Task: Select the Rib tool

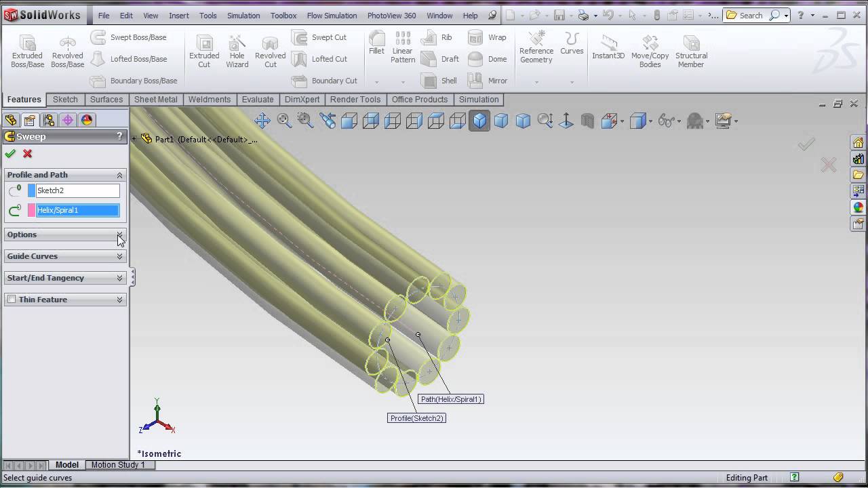Action: click(437, 37)
